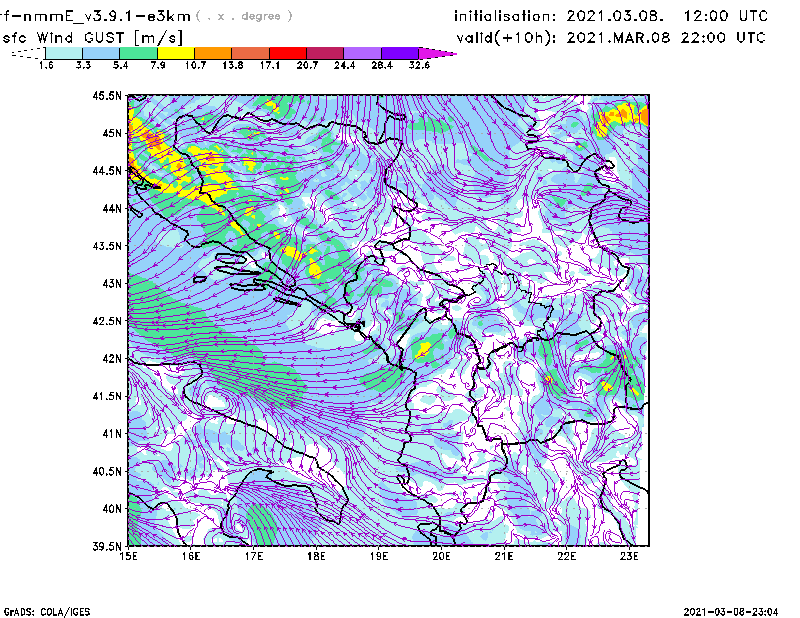Image resolution: width=800 pixels, height=618 pixels.
Task: Click the legend value 13.8
Action: click(x=233, y=65)
